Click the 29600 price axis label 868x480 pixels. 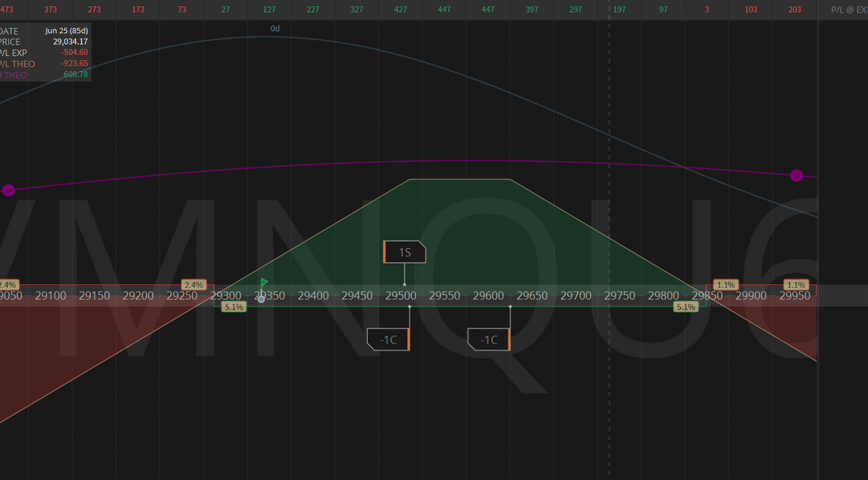pyautogui.click(x=488, y=295)
